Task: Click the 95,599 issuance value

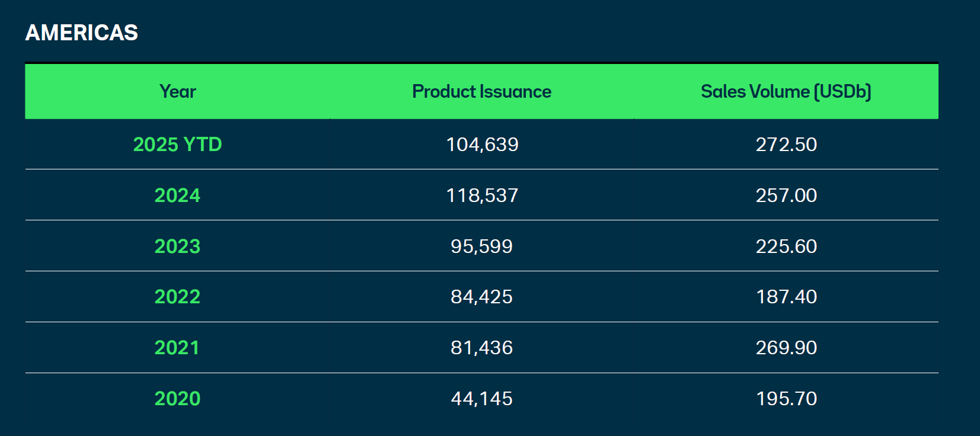Action: 482,246
